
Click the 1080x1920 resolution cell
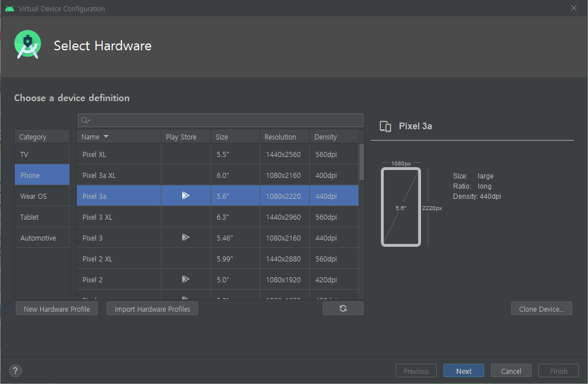(283, 280)
